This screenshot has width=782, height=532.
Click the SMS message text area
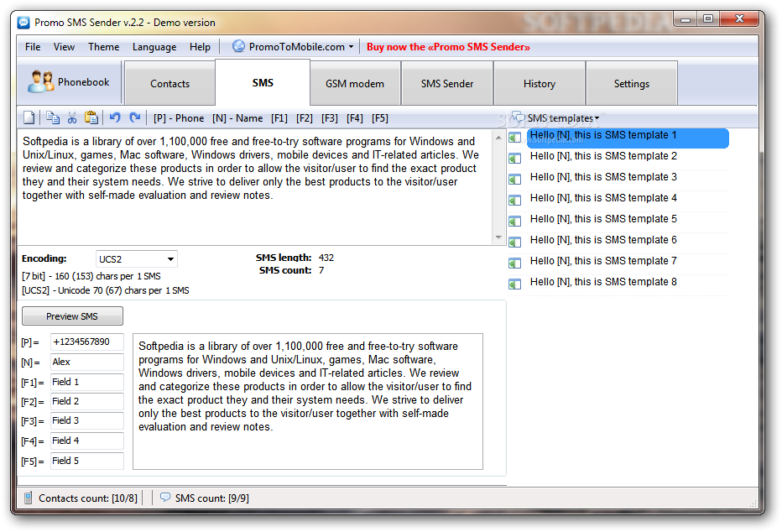point(255,187)
